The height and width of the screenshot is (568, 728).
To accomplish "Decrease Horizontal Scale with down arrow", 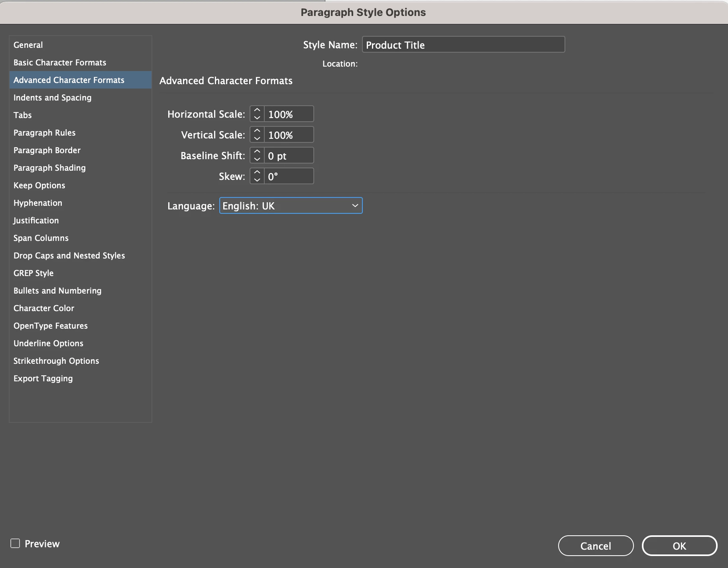I will click(257, 118).
